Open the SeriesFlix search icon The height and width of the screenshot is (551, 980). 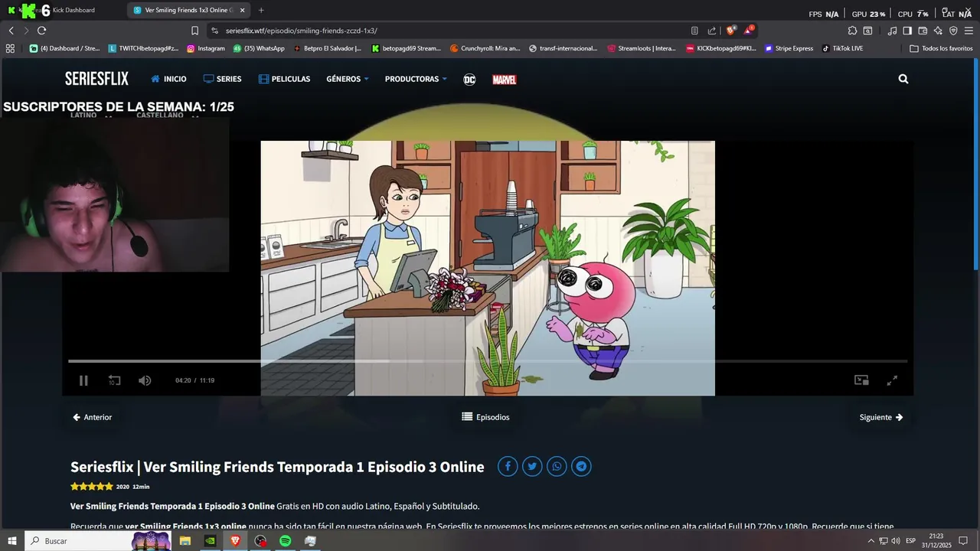[903, 79]
